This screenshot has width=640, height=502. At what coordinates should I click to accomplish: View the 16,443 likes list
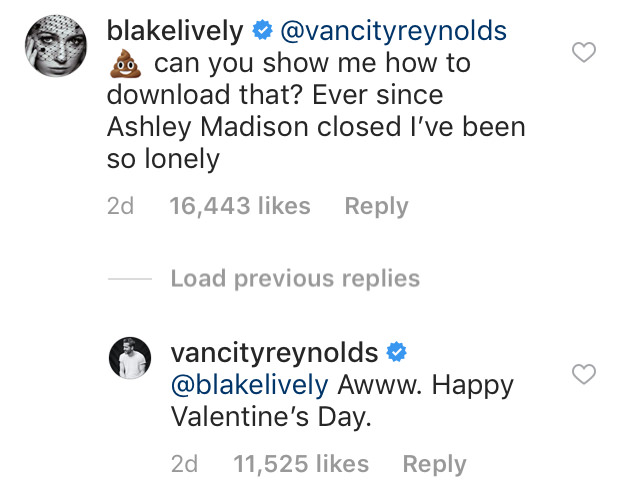click(x=240, y=205)
